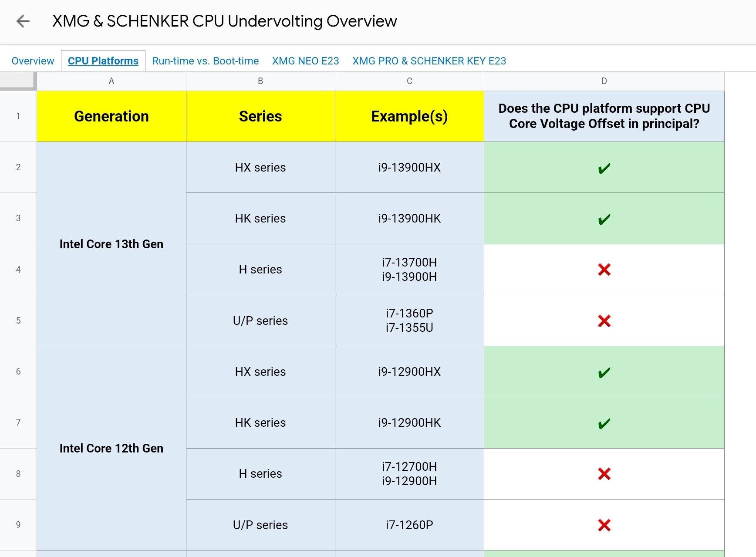Click the i9-13900HK cell
This screenshot has width=756, height=557.
pyautogui.click(x=409, y=218)
